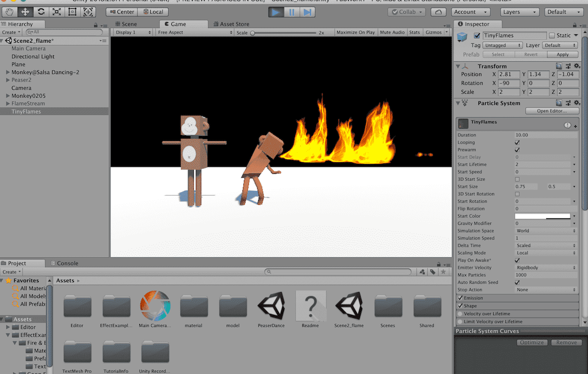The height and width of the screenshot is (374, 588).
Task: Select the combined Transform tool
Action: click(88, 12)
